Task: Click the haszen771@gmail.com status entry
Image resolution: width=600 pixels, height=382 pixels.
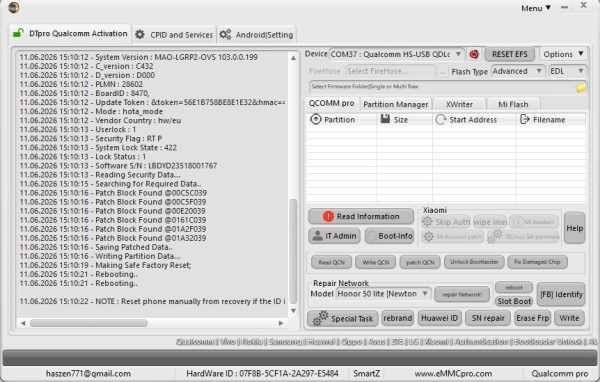Action: [x=88, y=373]
